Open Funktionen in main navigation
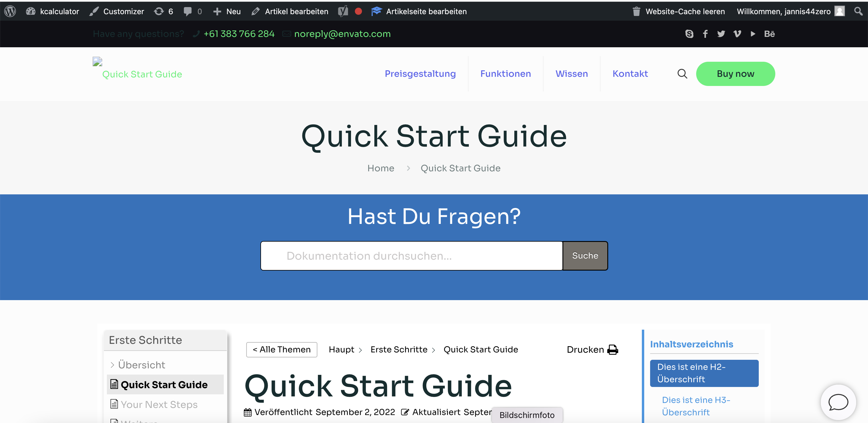868x423 pixels. pyautogui.click(x=505, y=74)
